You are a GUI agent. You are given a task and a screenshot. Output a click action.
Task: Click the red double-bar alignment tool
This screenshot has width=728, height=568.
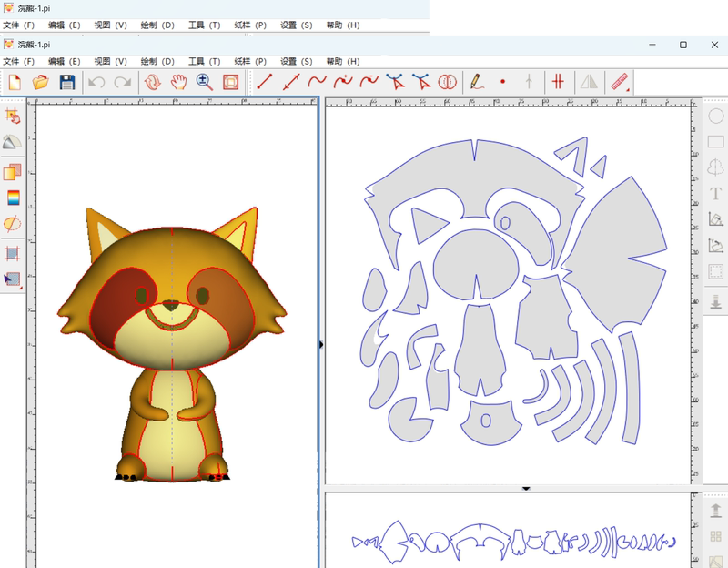pyautogui.click(x=558, y=82)
